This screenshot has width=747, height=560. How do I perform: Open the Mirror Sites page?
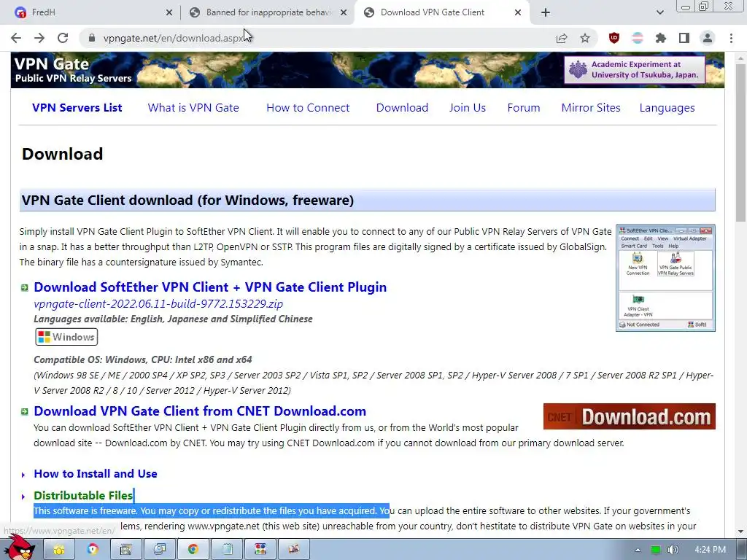[591, 108]
